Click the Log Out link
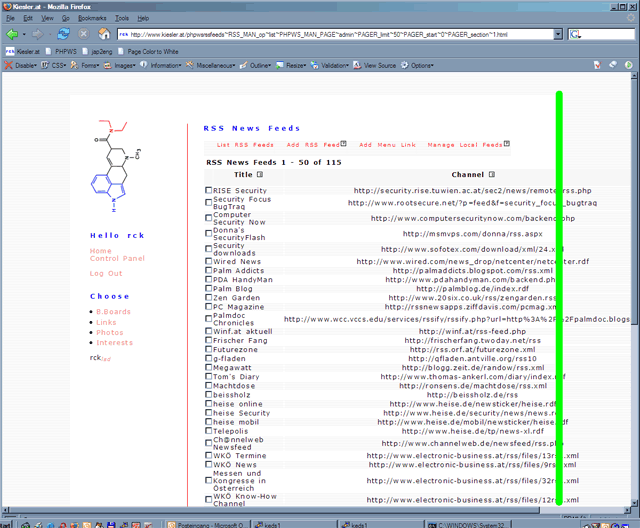Viewport: 640px width, 528px height. click(106, 273)
